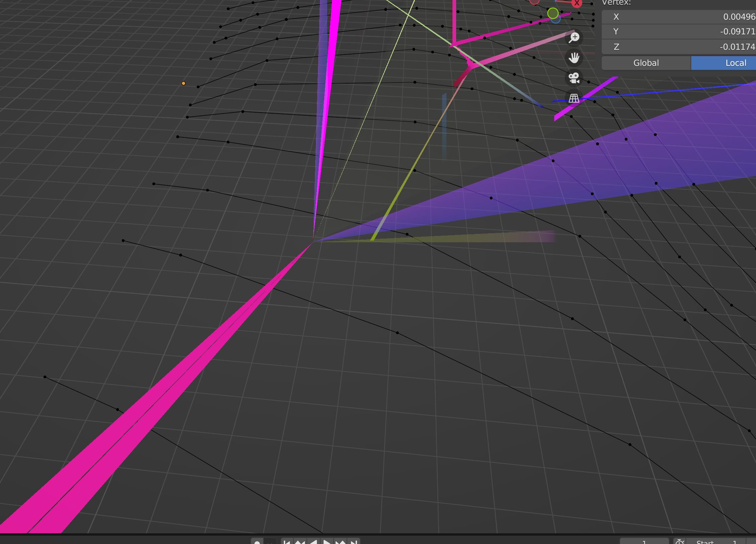Select the orange highlighted vertex
This screenshot has width=756, height=544.
(x=183, y=84)
